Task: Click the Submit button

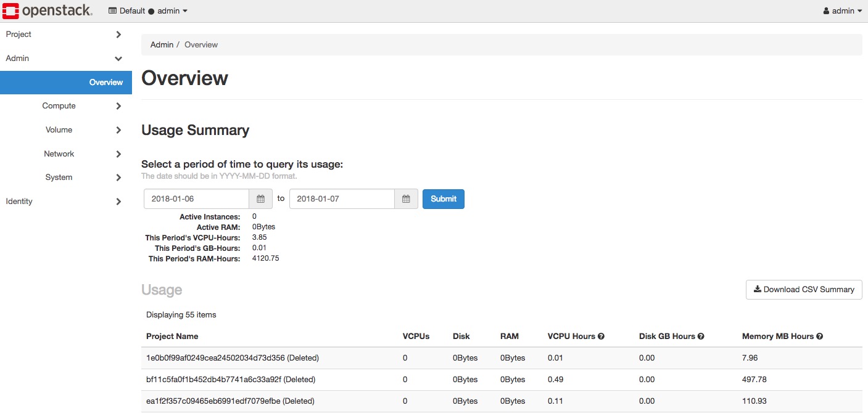Action: (443, 199)
